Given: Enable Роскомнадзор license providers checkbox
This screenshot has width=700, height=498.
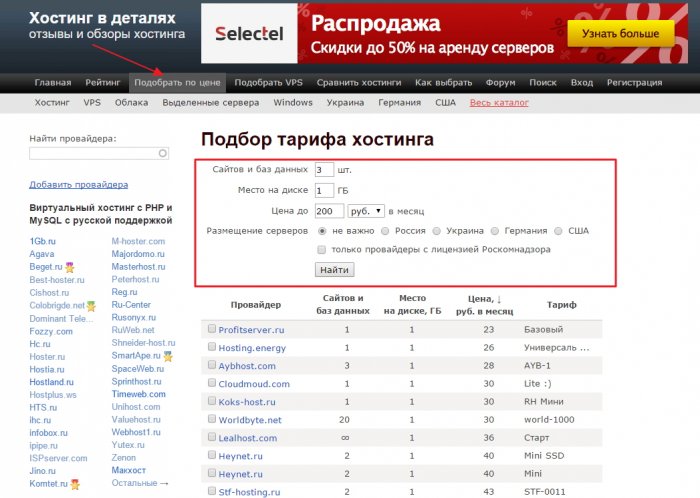Looking at the screenshot, I should point(321,249).
